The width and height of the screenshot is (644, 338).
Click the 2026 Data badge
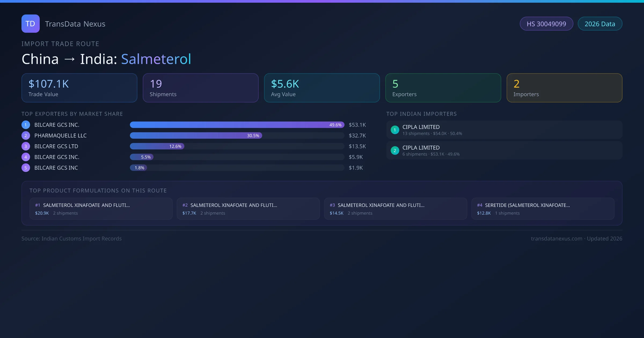pos(600,24)
